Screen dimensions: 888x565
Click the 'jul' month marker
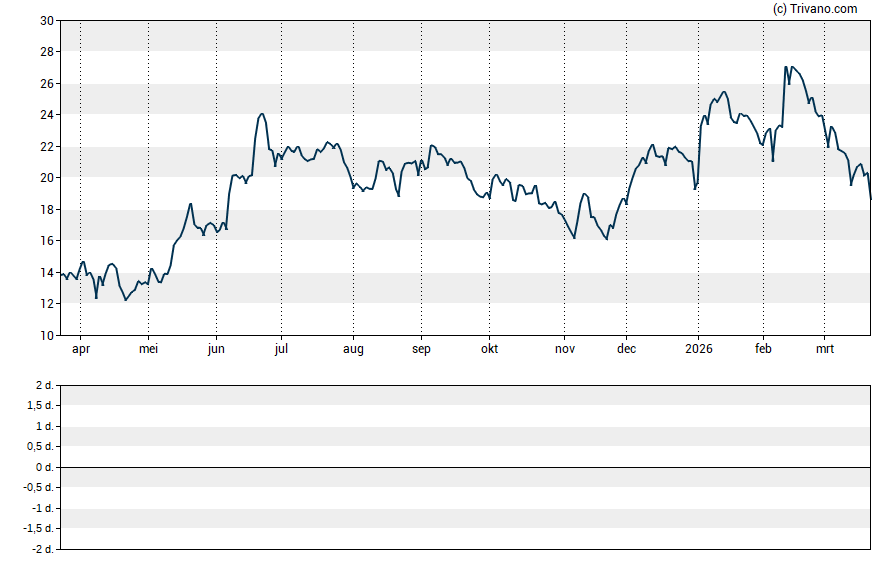point(281,350)
